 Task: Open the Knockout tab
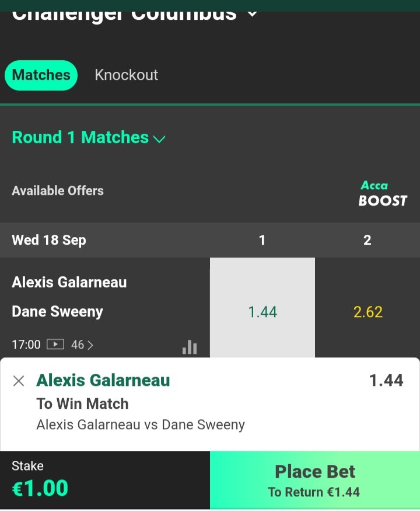(x=126, y=75)
